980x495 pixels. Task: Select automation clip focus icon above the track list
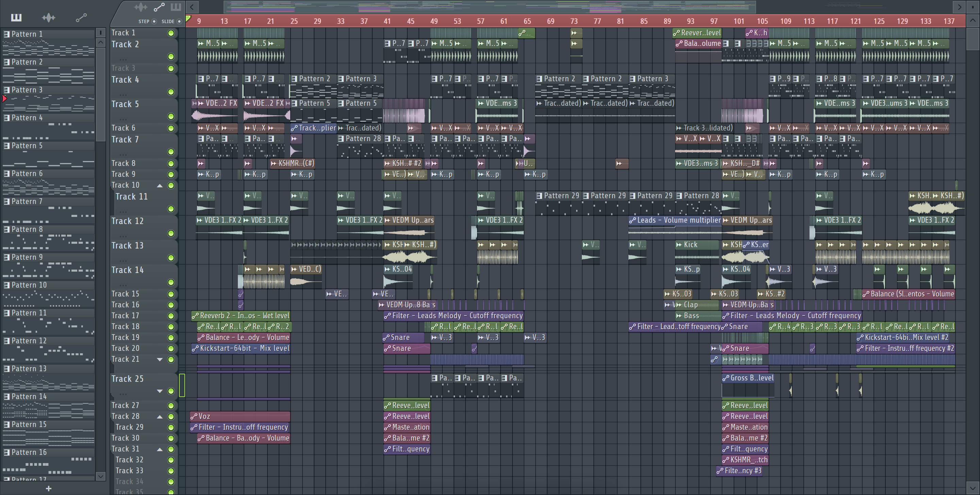tap(159, 7)
